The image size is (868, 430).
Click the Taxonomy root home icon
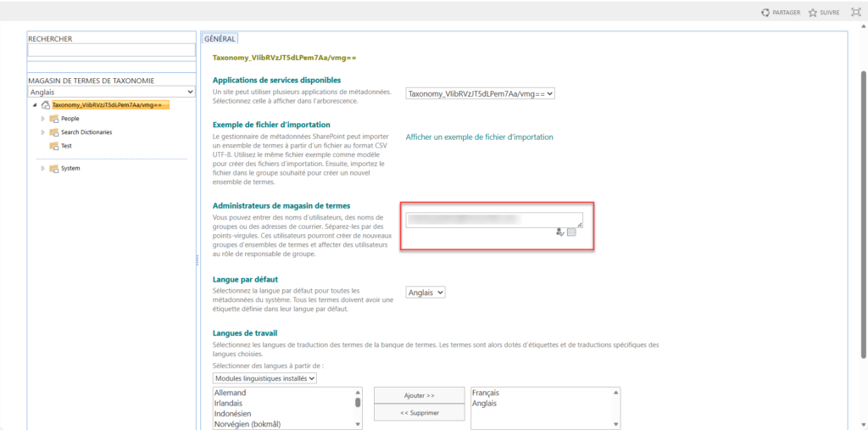(45, 105)
